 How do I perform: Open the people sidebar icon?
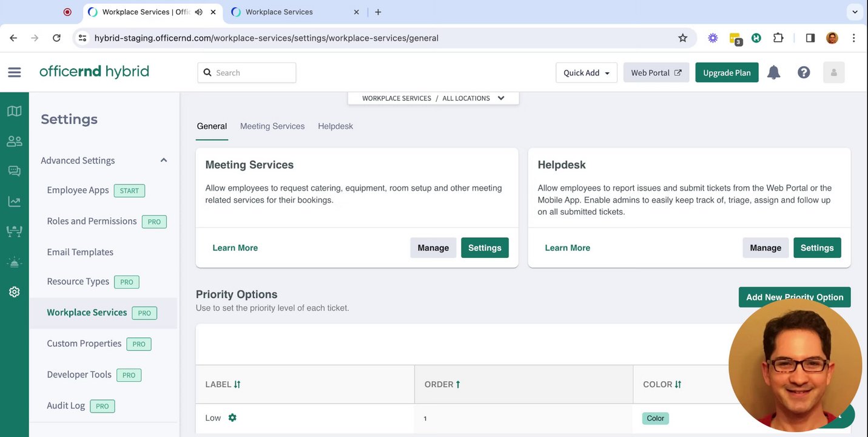coord(15,141)
